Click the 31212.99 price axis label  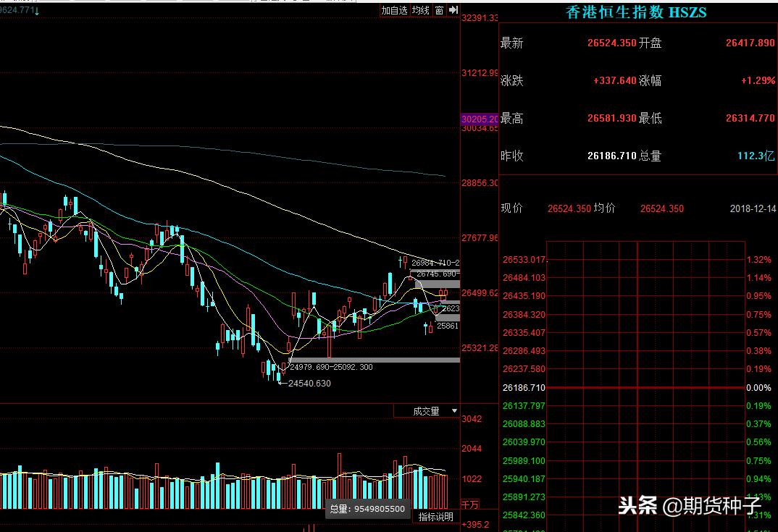(480, 73)
